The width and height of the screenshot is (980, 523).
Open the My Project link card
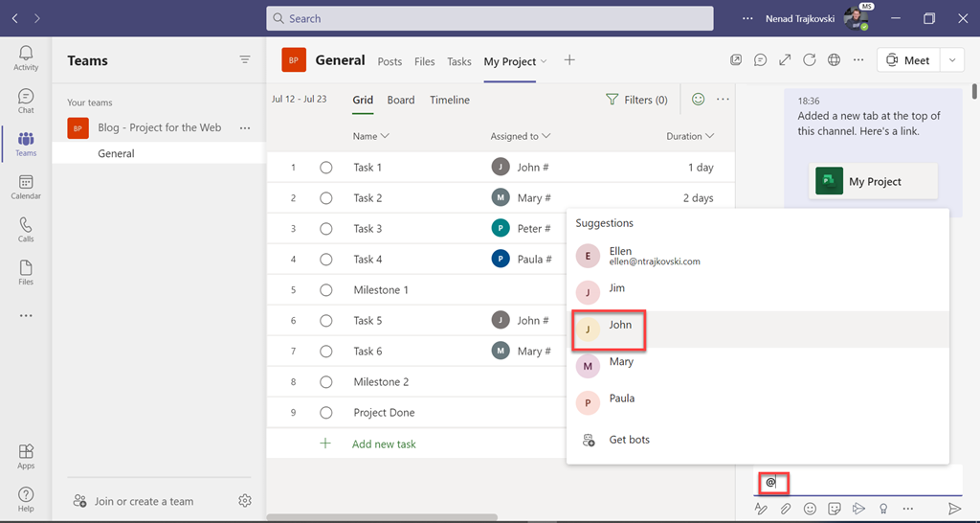[873, 181]
